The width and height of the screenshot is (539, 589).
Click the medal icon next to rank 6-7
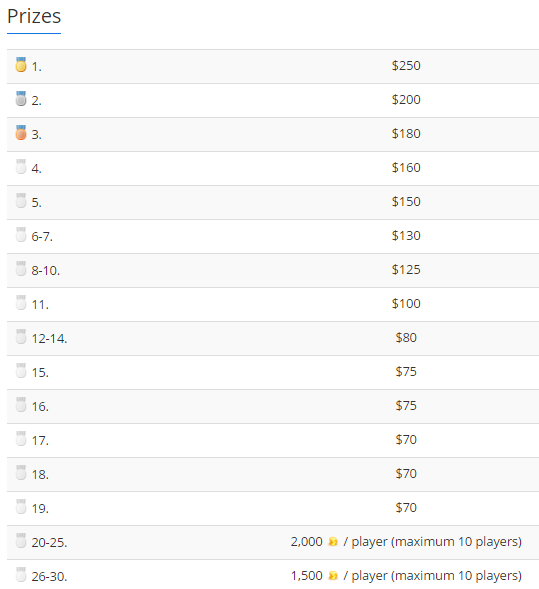(21, 235)
